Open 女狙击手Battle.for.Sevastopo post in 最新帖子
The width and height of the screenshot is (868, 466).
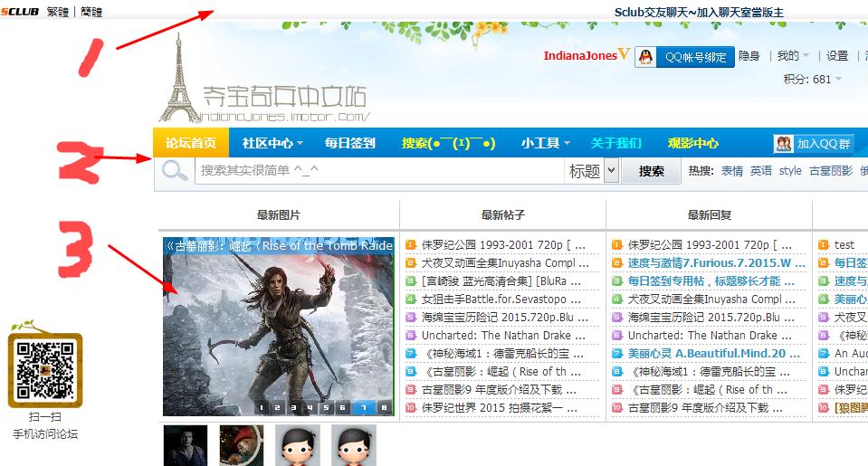click(x=501, y=300)
